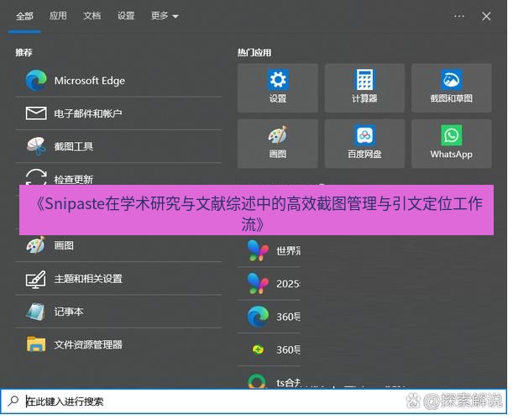
Task: Open the Settings gear tile
Action: click(x=278, y=87)
